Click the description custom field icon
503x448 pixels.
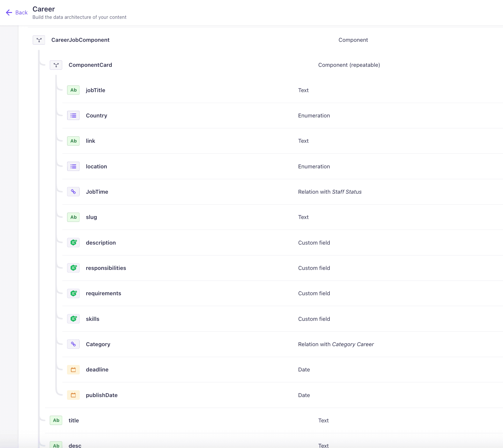[73, 243]
